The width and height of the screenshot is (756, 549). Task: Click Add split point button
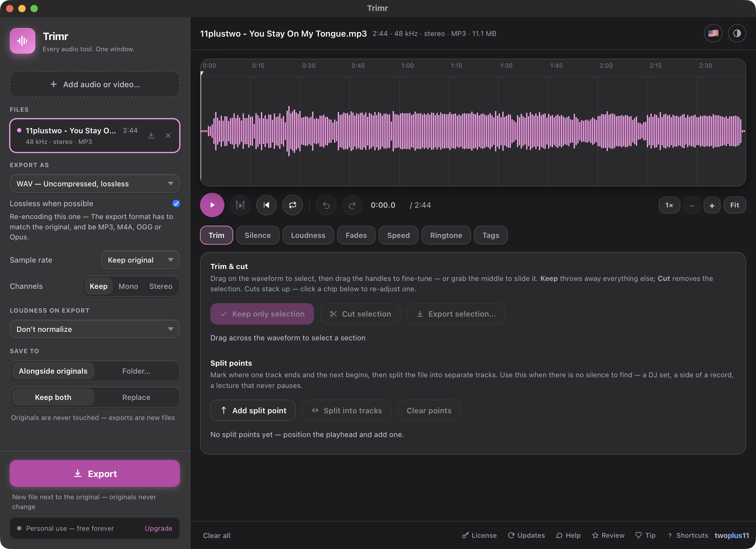tap(253, 410)
